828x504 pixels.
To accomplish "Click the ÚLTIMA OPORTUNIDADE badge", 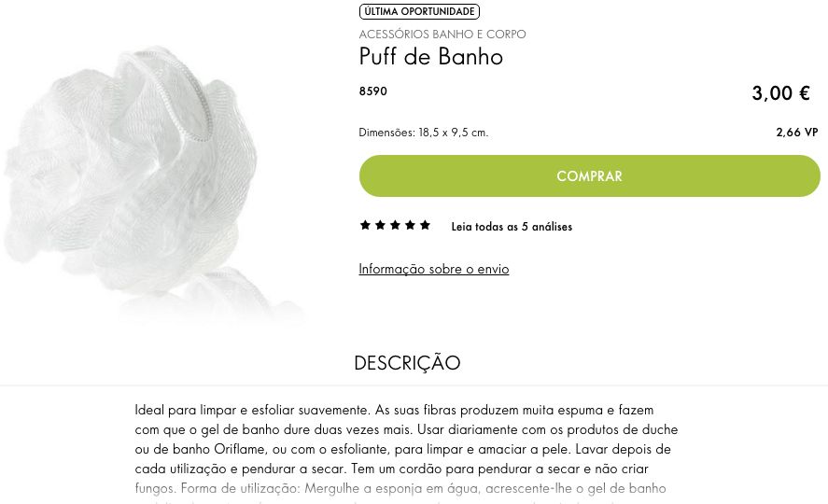I will point(419,11).
